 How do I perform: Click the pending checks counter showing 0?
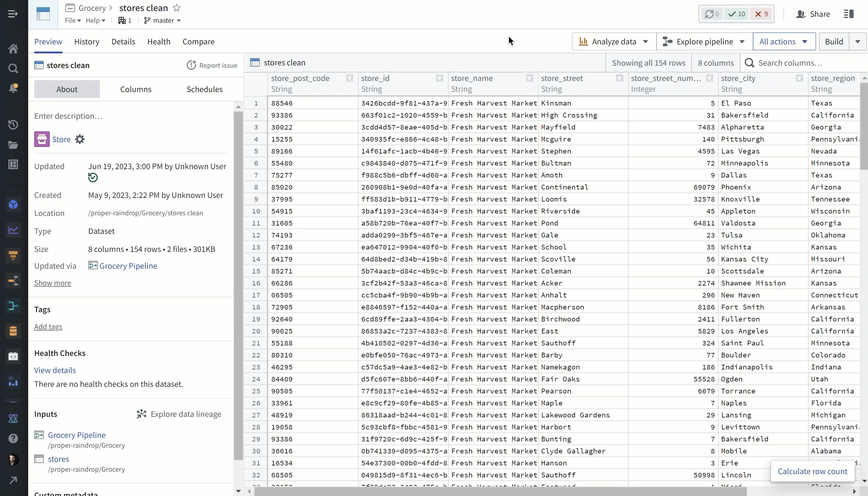coord(712,14)
